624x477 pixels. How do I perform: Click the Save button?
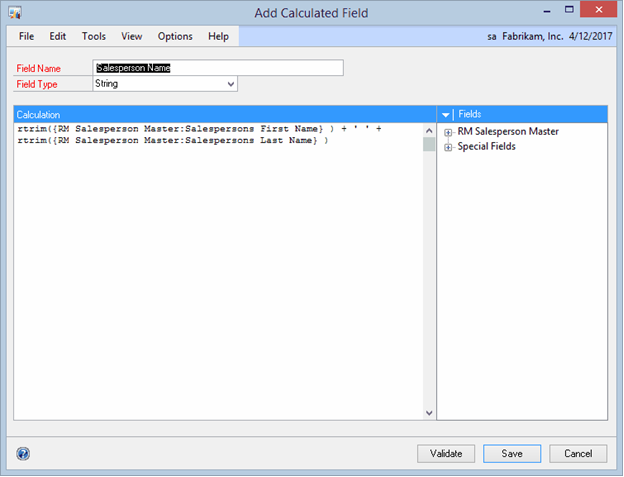pos(512,454)
